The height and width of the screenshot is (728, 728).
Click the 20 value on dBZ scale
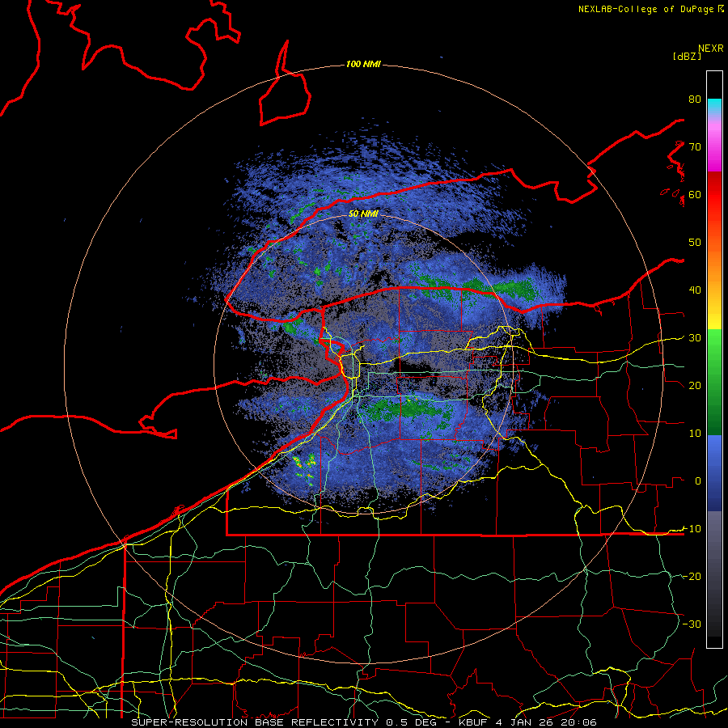tap(695, 385)
